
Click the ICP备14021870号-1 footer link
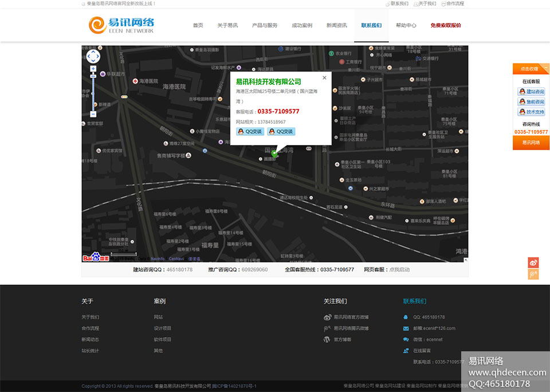(x=234, y=386)
